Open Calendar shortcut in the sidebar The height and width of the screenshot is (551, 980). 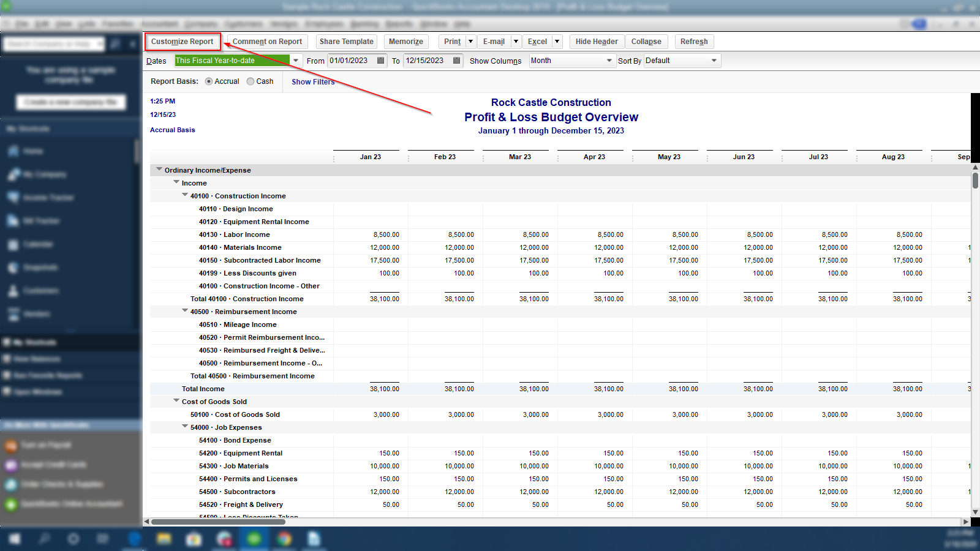(x=31, y=244)
